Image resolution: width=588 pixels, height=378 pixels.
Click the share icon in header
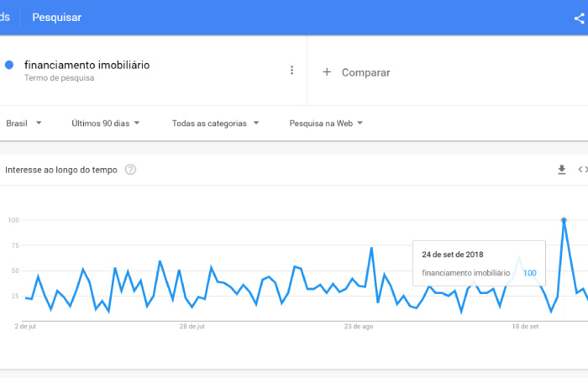tap(580, 18)
